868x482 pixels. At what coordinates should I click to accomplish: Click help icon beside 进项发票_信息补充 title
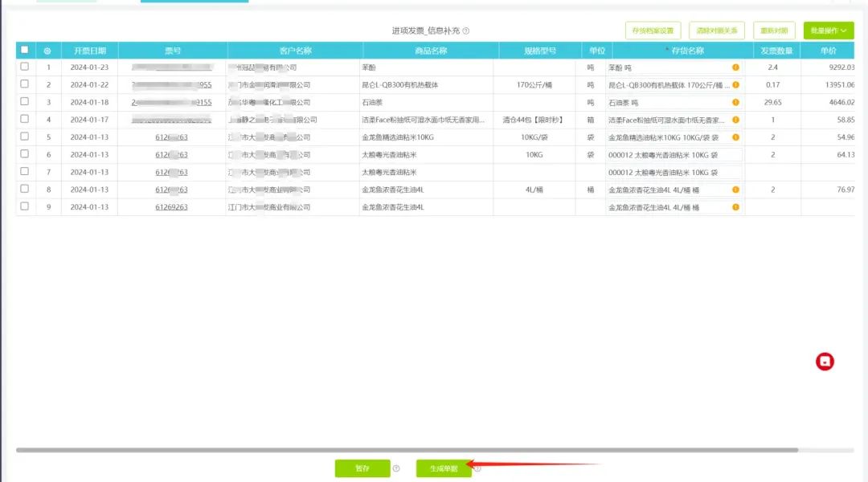pos(466,31)
